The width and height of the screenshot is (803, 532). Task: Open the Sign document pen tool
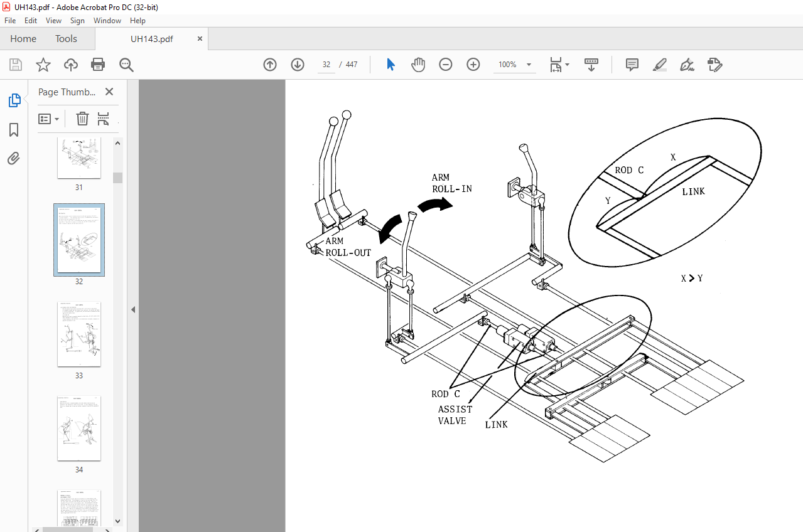point(687,65)
